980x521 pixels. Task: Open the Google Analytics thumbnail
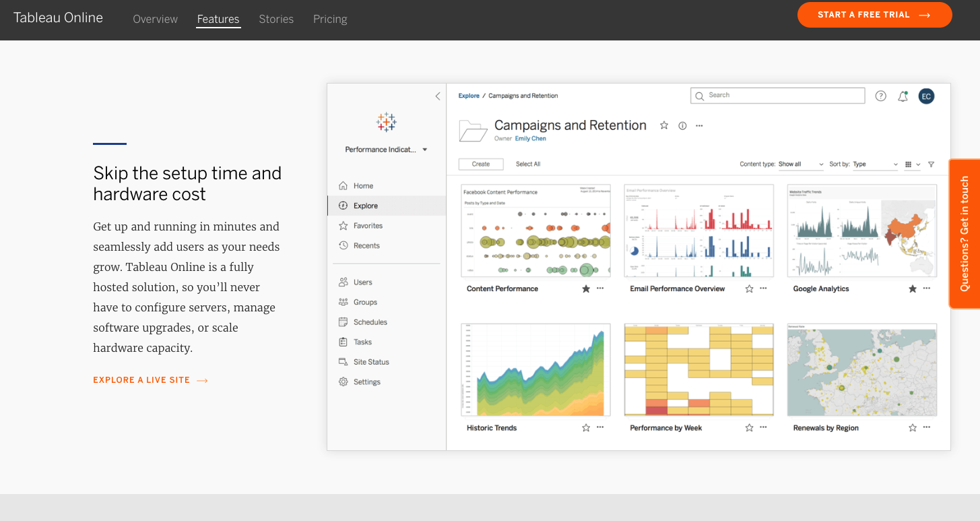tap(862, 231)
